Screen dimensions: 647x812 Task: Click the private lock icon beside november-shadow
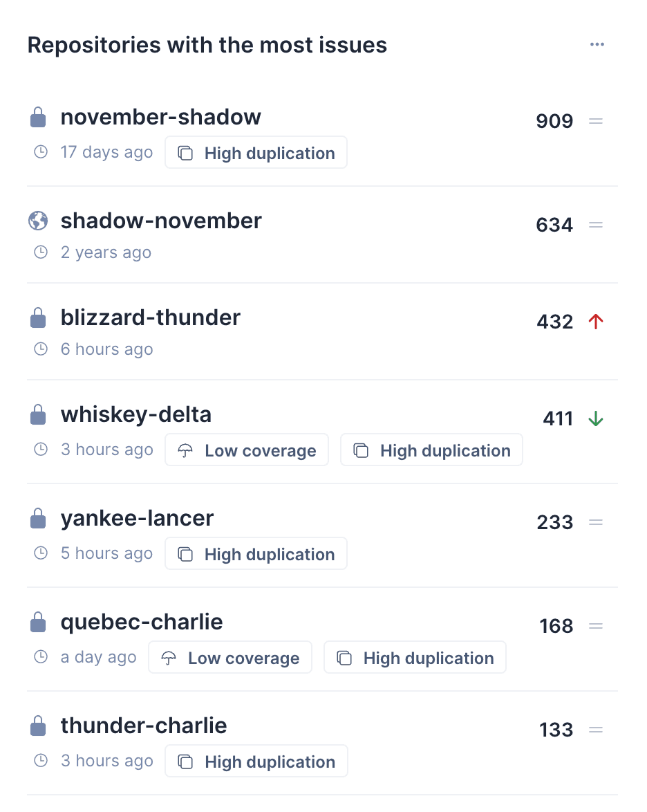(37, 116)
